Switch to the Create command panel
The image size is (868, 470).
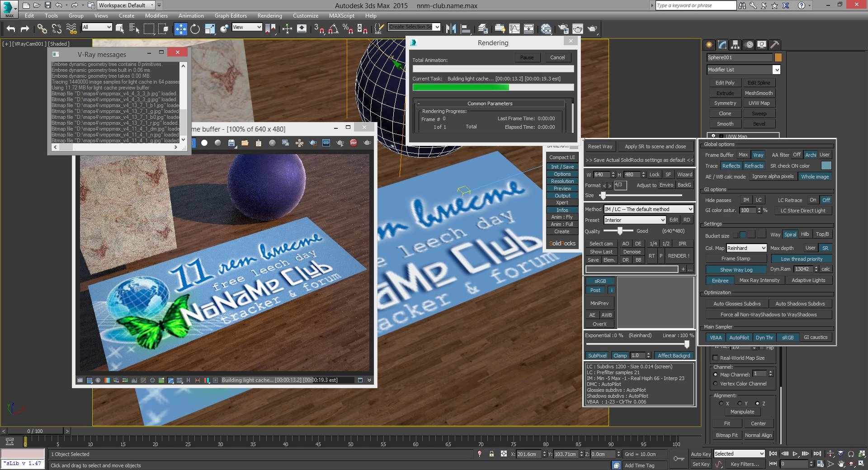click(709, 44)
